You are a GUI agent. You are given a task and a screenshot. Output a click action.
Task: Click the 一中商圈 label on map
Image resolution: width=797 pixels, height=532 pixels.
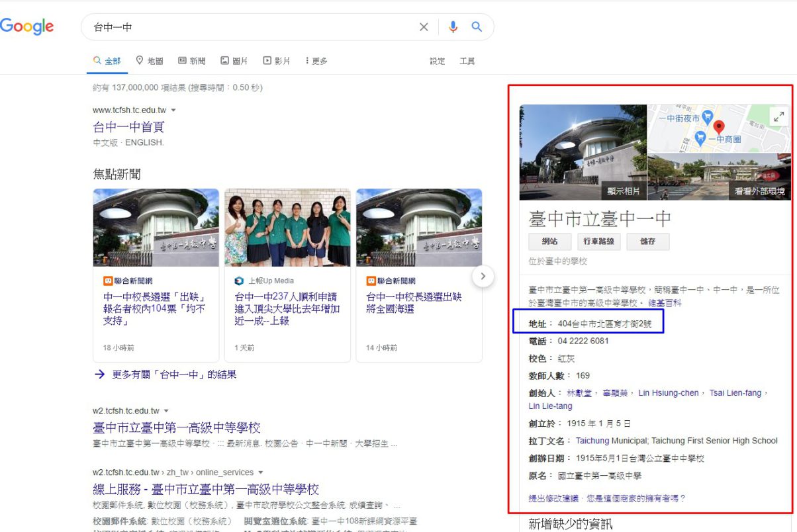[x=725, y=140]
